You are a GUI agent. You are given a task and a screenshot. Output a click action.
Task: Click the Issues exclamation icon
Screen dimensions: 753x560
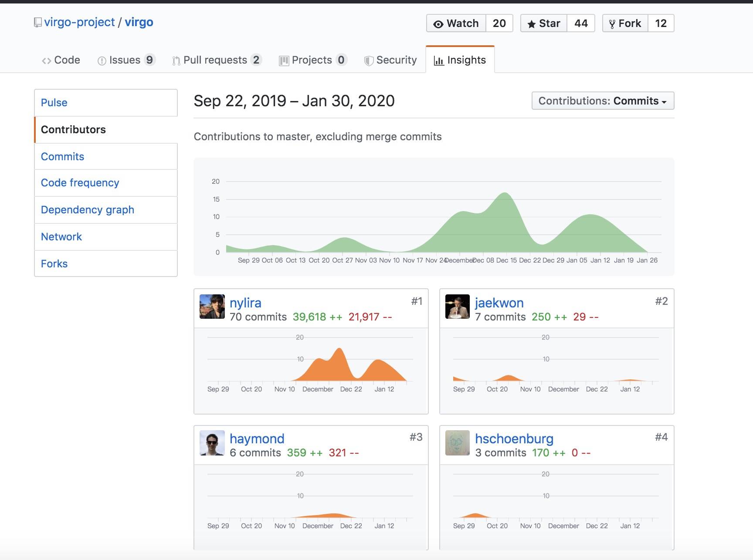[x=102, y=61]
